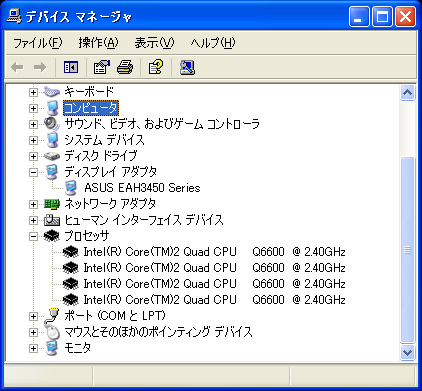Expand the サウンド、ビデオ、およびゲーム コントローラ node

click(33, 124)
